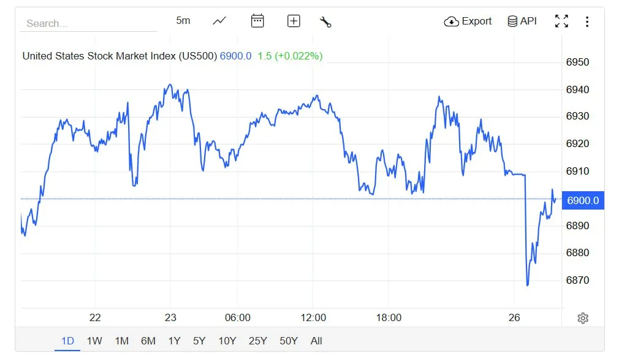
Task: Select the 1D time range tab
Action: 67,341
